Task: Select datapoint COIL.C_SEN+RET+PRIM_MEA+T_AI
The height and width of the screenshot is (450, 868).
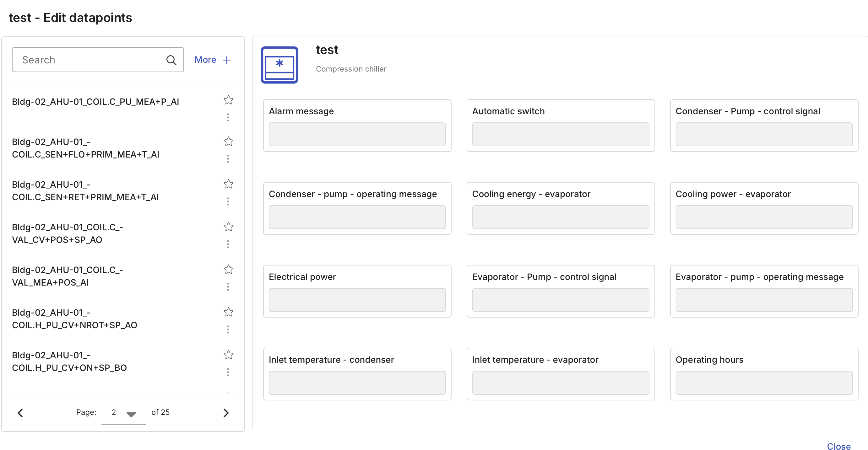Action: click(x=85, y=191)
